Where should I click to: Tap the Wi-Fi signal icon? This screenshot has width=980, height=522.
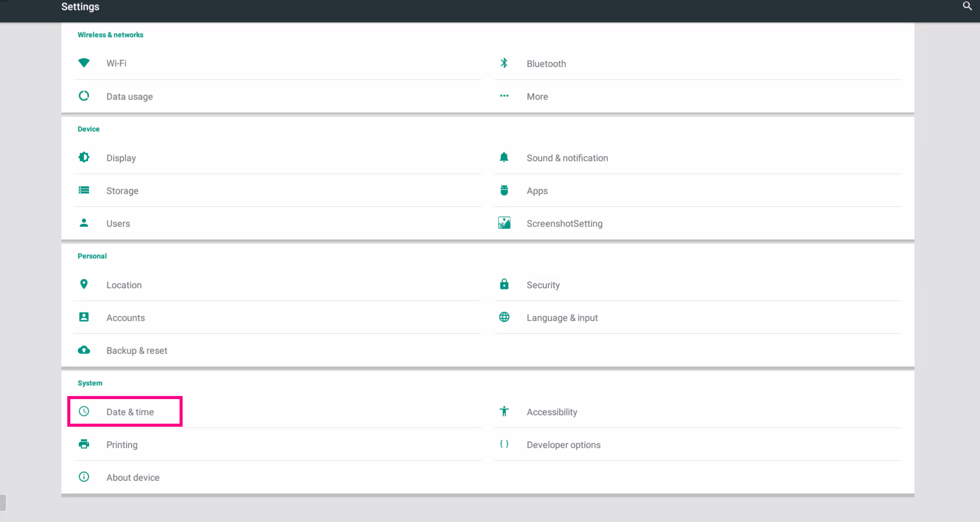click(x=84, y=63)
